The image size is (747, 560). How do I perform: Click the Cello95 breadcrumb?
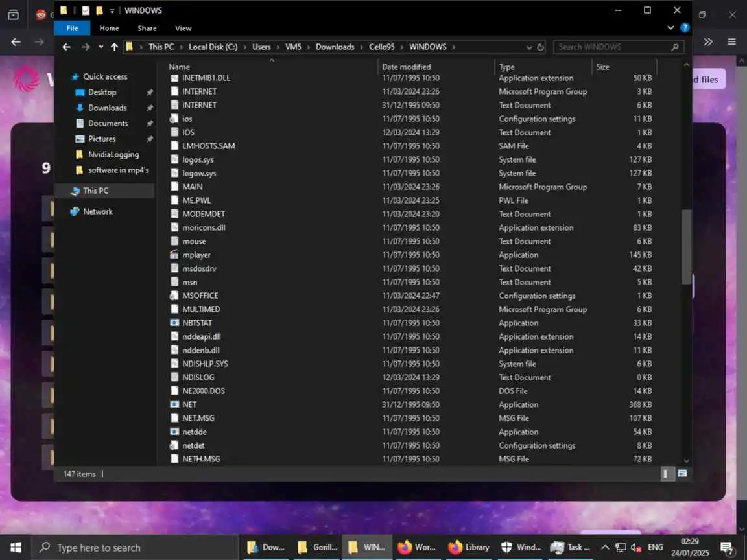coord(381,47)
